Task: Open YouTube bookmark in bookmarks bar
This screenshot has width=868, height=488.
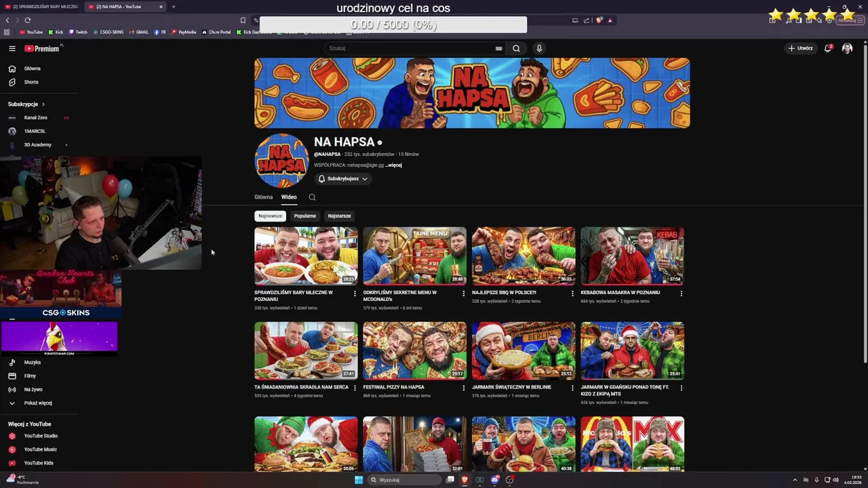Action: click(x=31, y=32)
